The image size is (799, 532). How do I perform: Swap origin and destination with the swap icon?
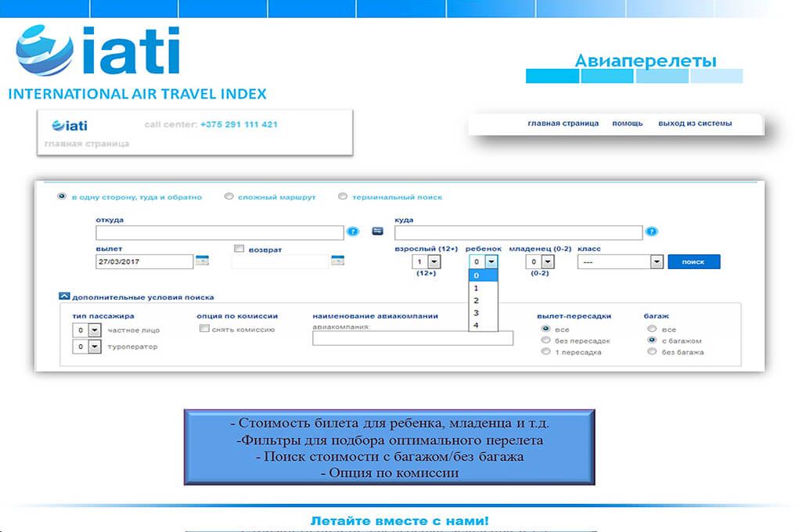pos(378,232)
